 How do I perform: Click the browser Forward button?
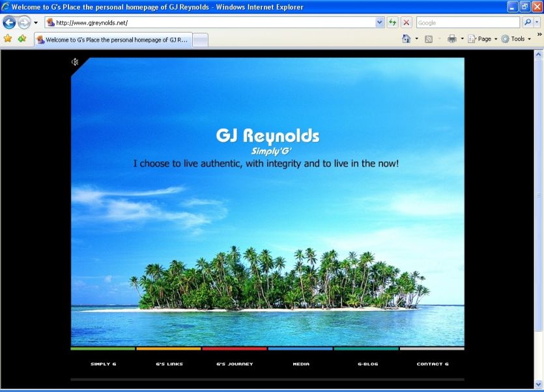pos(23,22)
